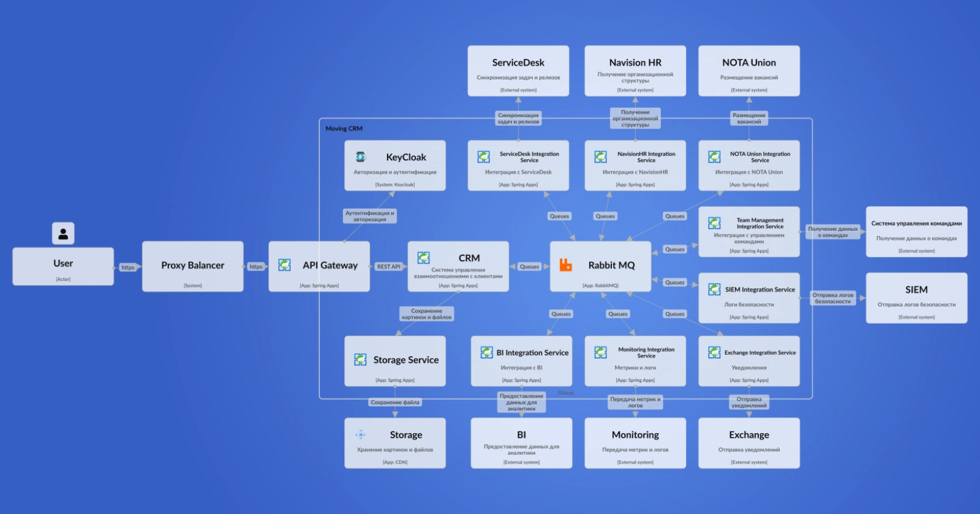Screen dimensions: 980x514
Task: Click the KeyCloak logo icon
Action: pyautogui.click(x=361, y=157)
